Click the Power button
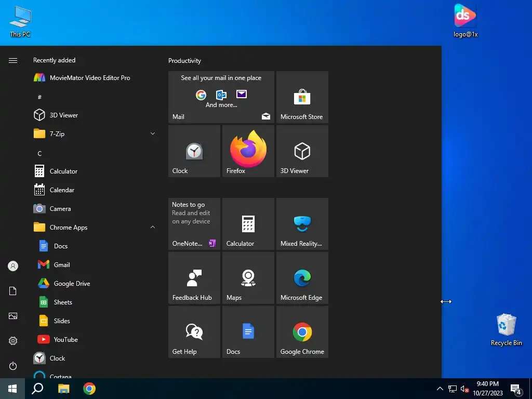Viewport: 532px width, 399px height. (13, 366)
